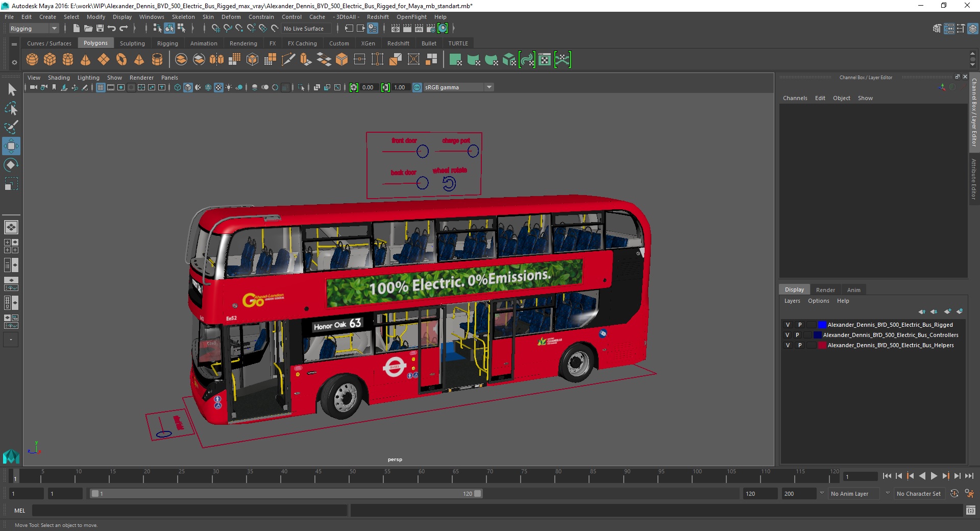Screen dimensions: 980x531
Task: Open the Layers menu in Layer Editor
Action: (x=792, y=301)
